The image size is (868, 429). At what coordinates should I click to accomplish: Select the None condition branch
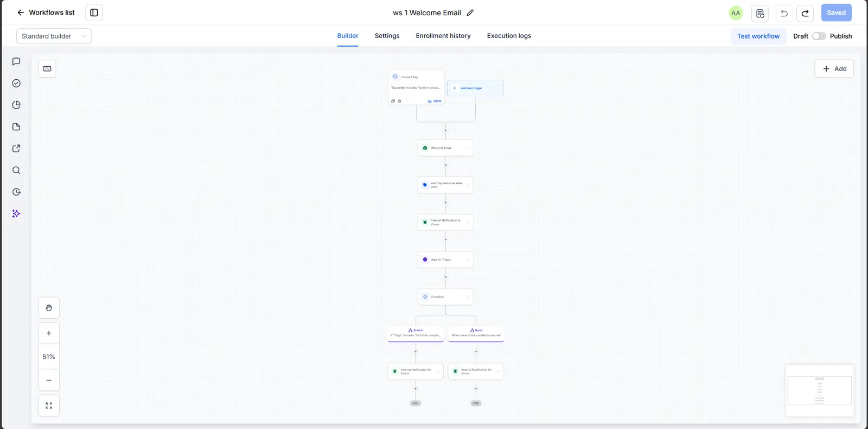(476, 333)
